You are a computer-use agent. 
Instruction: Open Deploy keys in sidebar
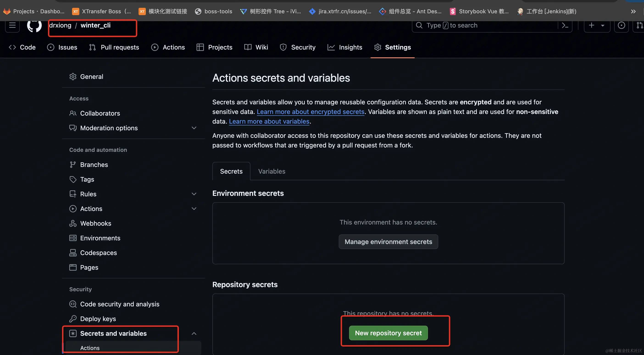98,319
